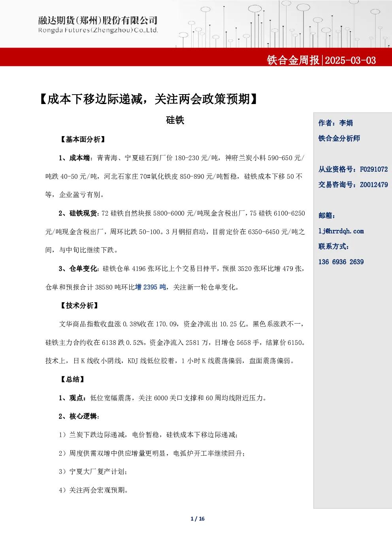The height and width of the screenshot is (555, 392).
Task: Click the 3、仓单变化 label
Action: coord(78,269)
